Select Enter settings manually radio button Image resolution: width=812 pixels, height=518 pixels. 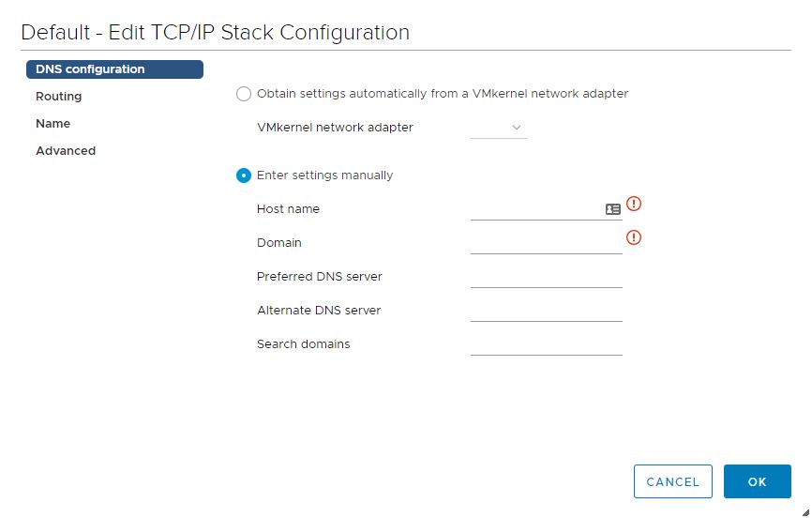pos(244,175)
